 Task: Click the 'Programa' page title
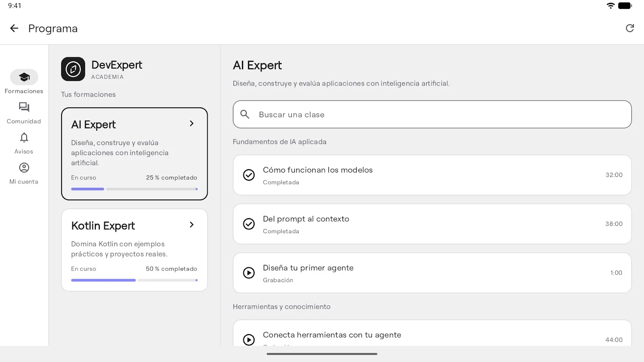[53, 29]
